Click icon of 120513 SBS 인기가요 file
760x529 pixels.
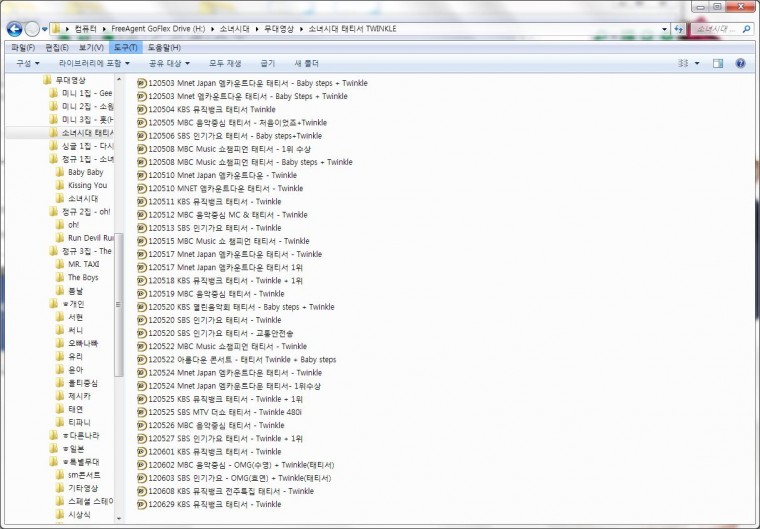tap(142, 228)
